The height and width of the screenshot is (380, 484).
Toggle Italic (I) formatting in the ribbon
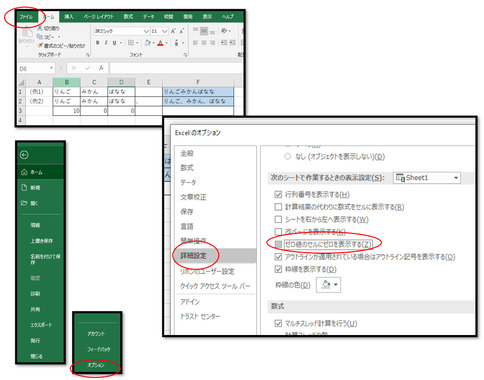[106, 43]
